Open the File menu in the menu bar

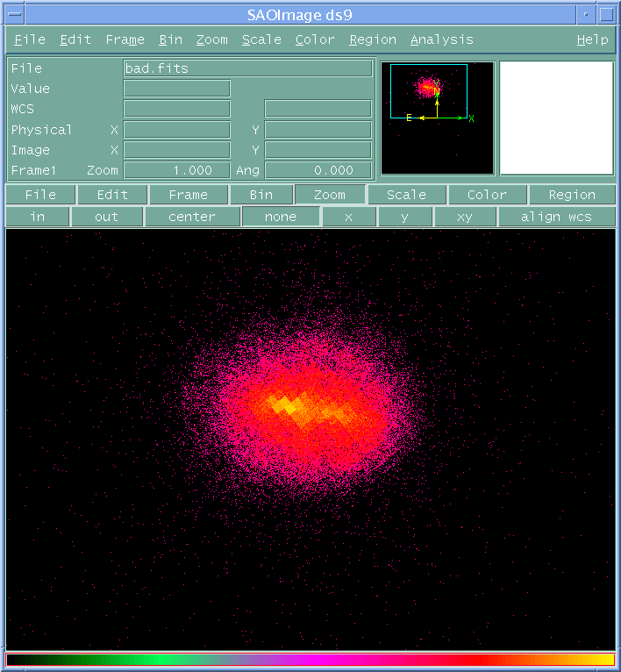click(x=30, y=39)
